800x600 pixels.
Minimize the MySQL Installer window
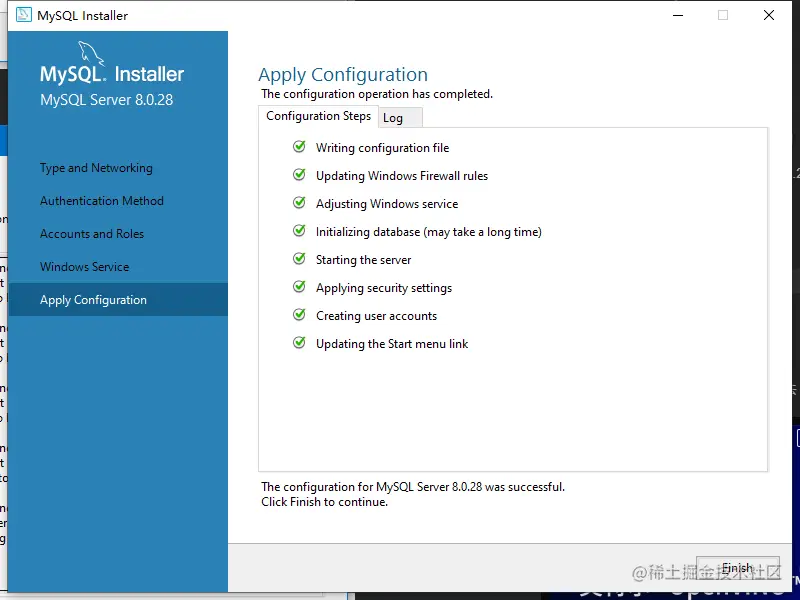pos(678,15)
